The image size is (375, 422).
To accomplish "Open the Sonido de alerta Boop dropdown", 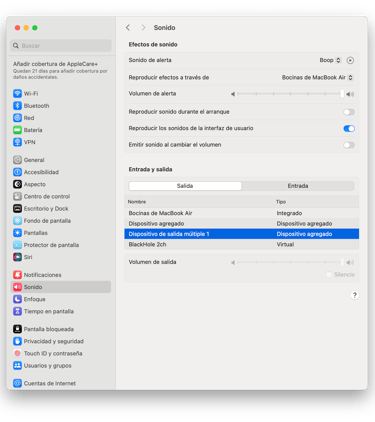I will 330,60.
